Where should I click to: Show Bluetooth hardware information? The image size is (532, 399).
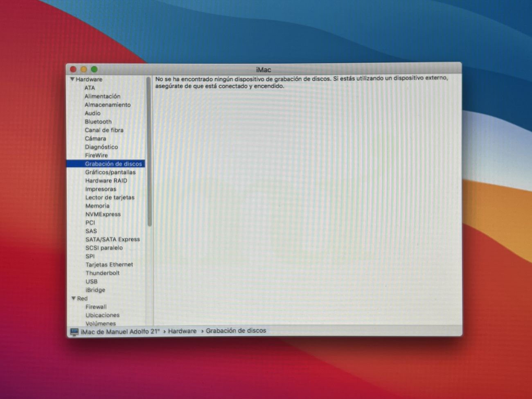(98, 122)
